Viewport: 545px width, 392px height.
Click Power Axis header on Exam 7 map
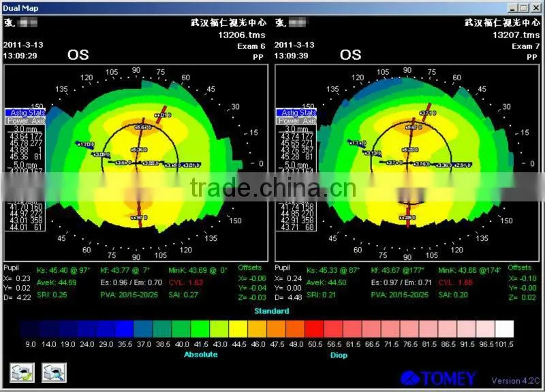[296, 121]
